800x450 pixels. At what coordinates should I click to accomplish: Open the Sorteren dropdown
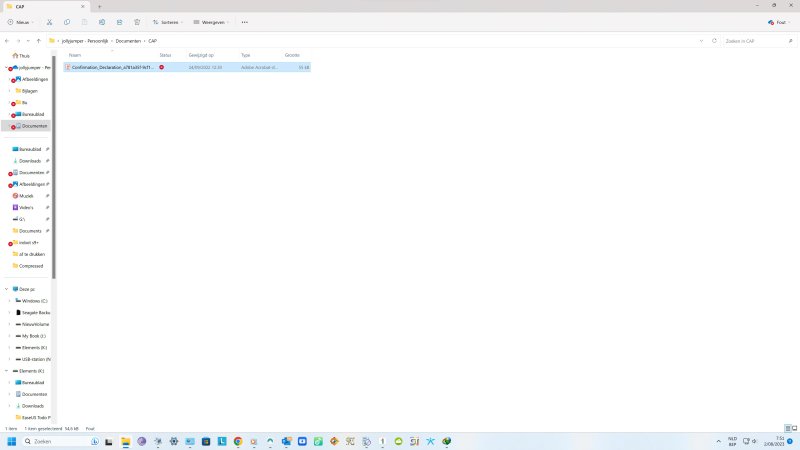[x=167, y=21]
